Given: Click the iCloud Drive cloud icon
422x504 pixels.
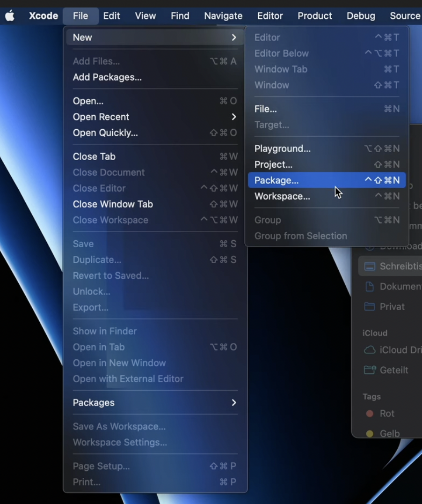Looking at the screenshot, I should coord(370,350).
